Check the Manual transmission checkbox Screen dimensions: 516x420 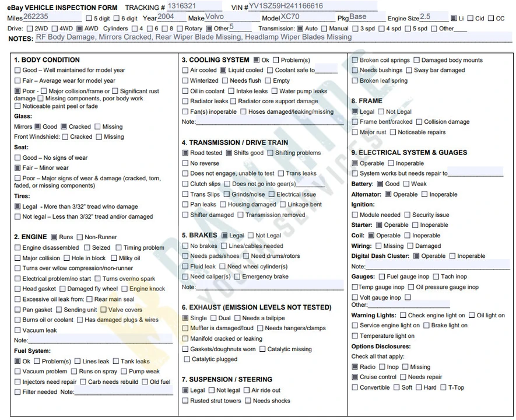point(324,29)
